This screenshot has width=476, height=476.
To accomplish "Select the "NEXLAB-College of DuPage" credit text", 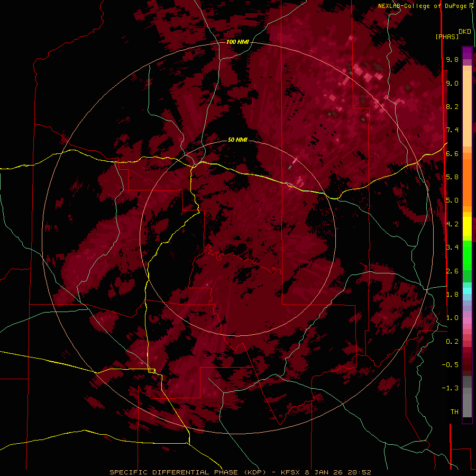I will [x=422, y=6].
